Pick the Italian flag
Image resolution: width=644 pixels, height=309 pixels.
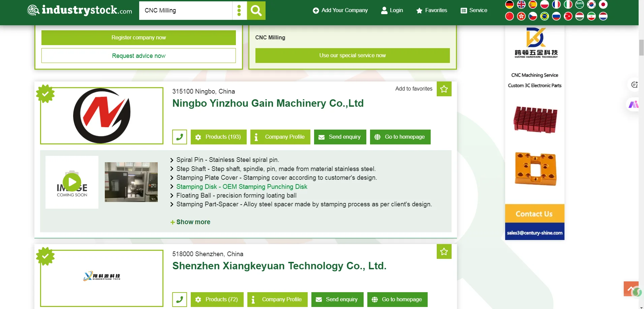(x=568, y=4)
